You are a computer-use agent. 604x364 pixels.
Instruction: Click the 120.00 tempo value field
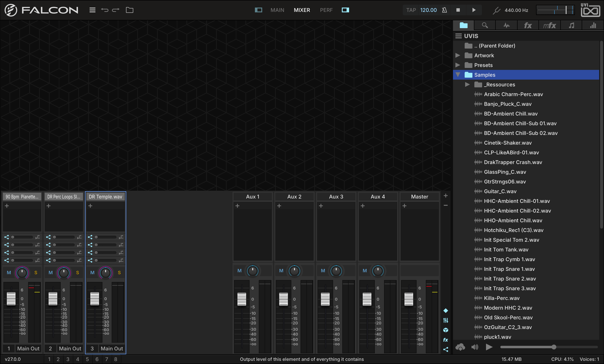point(428,10)
